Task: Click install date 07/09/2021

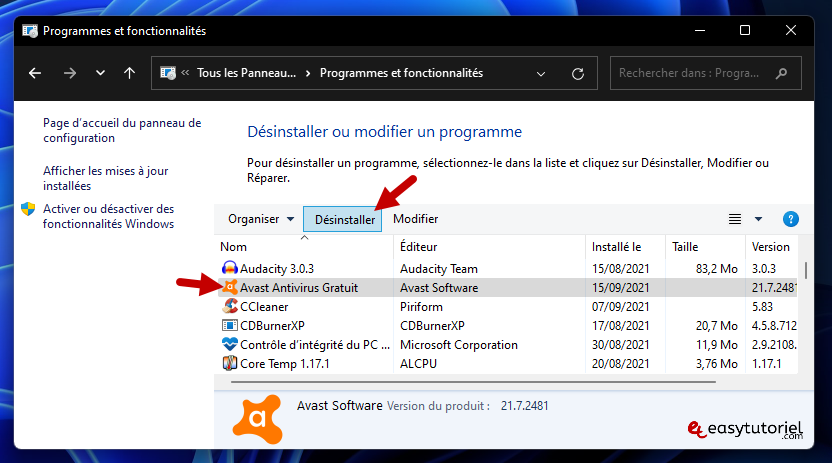Action: click(x=620, y=307)
